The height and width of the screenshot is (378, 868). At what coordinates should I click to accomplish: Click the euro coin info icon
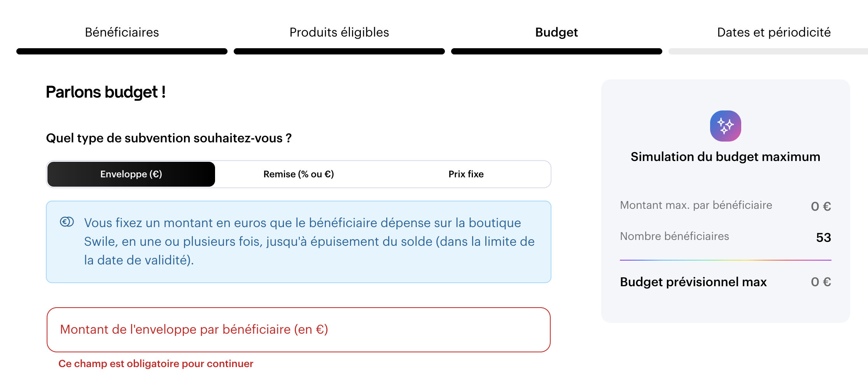[67, 222]
